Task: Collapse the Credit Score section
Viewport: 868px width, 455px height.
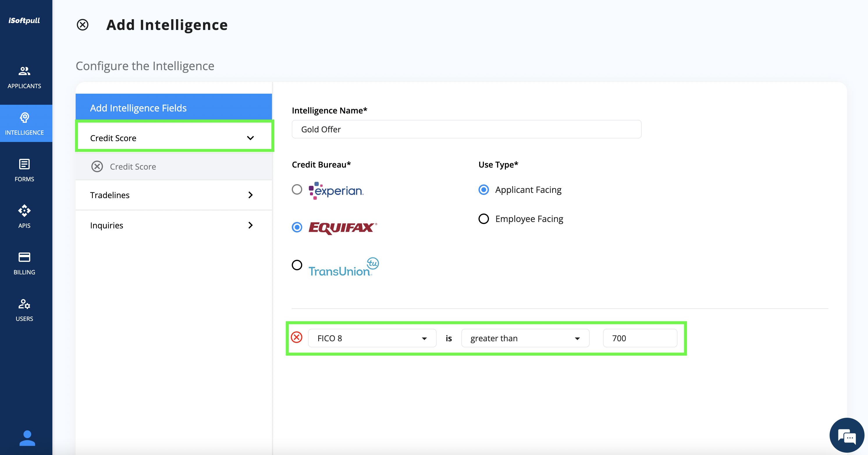Action: (x=174, y=138)
